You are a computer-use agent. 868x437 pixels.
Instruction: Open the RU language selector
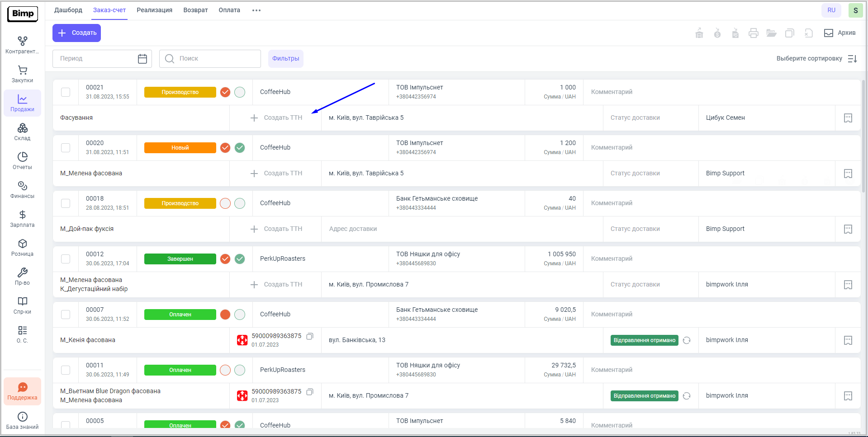pos(831,10)
